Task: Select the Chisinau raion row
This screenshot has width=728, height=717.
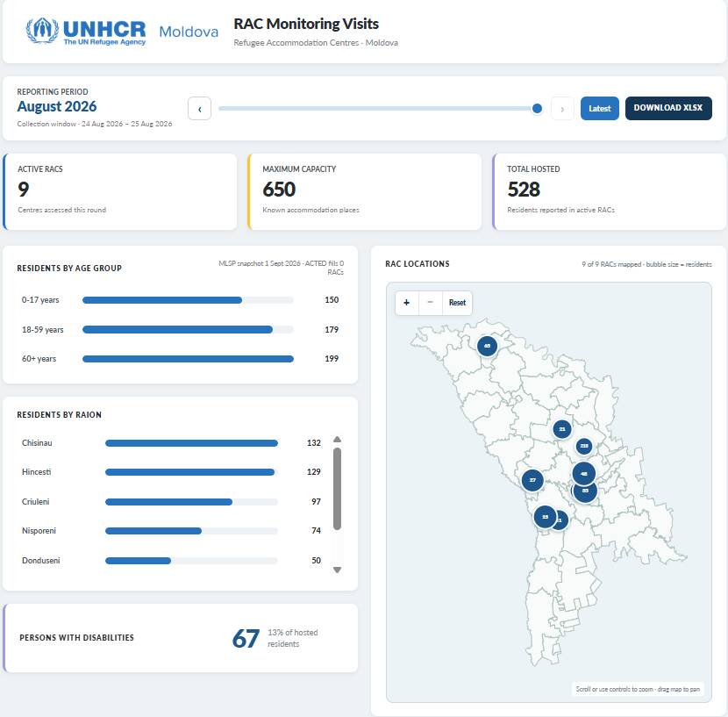Action: [x=171, y=443]
